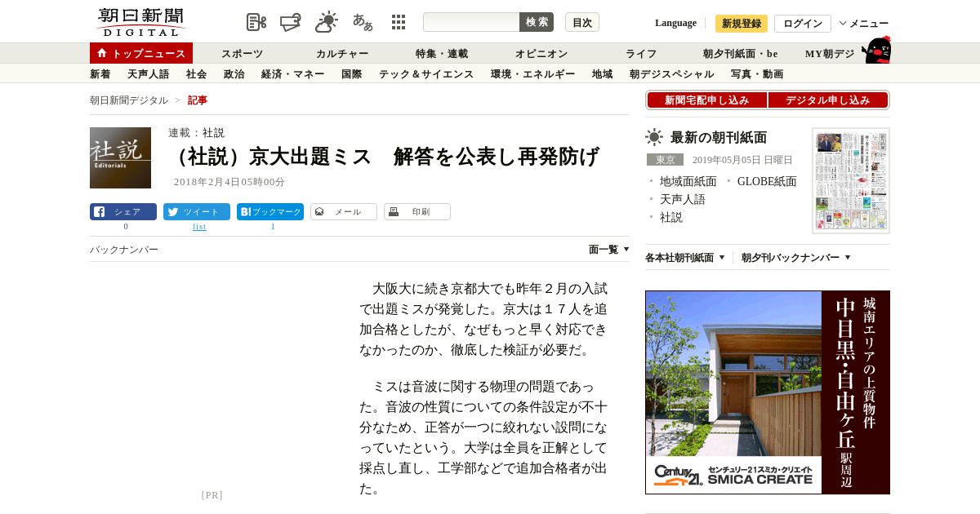Select the 朝夕刊紙面・be tab
The image size is (980, 514).
click(x=740, y=54)
